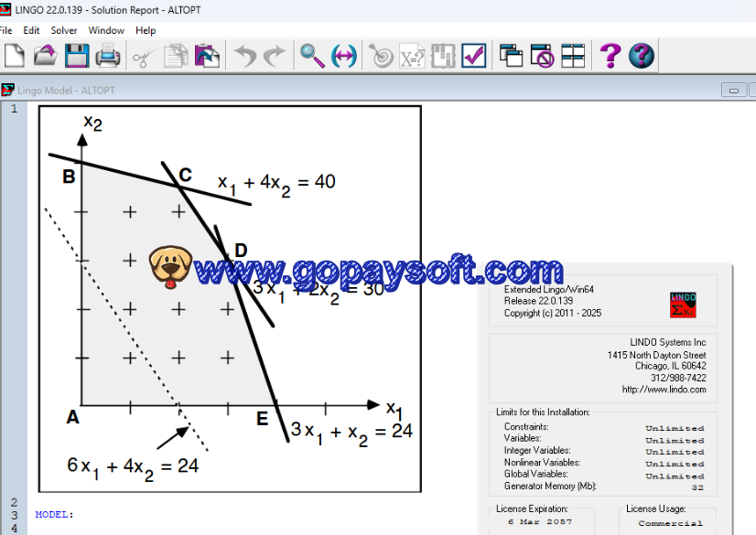Click the Open file folder icon
Viewport: 756px width, 535px height.
(45, 56)
